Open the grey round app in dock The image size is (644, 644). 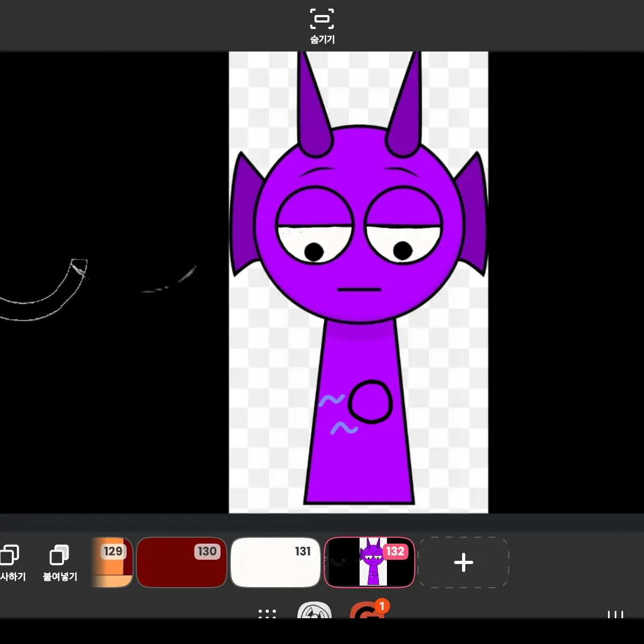click(314, 611)
